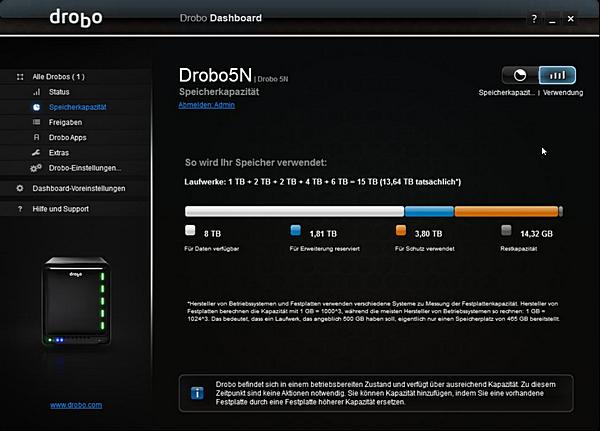Click the So wird Ihr Speicher verwendet heading
The width and height of the screenshot is (600, 431).
tap(256, 163)
